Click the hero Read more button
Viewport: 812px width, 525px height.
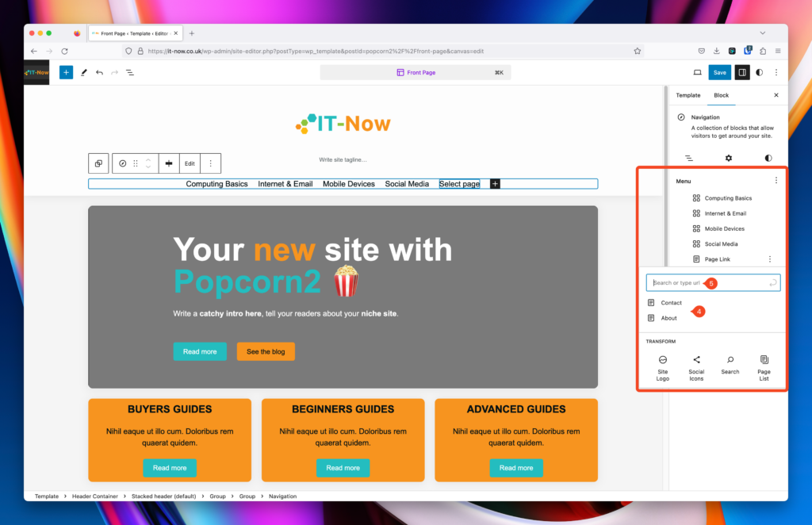tap(200, 351)
